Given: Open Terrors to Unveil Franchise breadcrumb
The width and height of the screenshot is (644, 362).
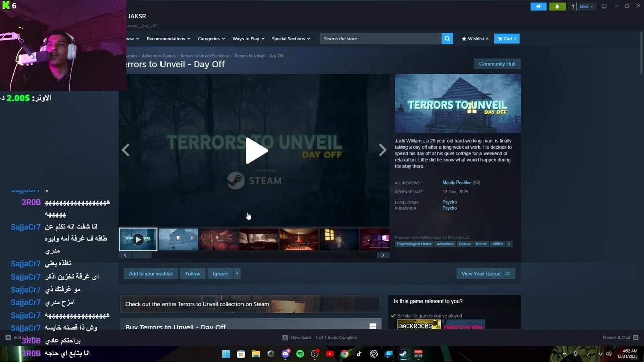Looking at the screenshot, I should click(x=205, y=56).
